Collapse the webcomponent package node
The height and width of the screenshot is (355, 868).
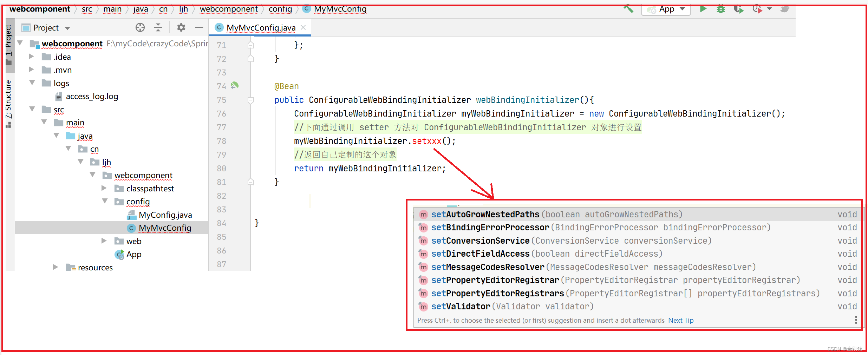point(93,175)
